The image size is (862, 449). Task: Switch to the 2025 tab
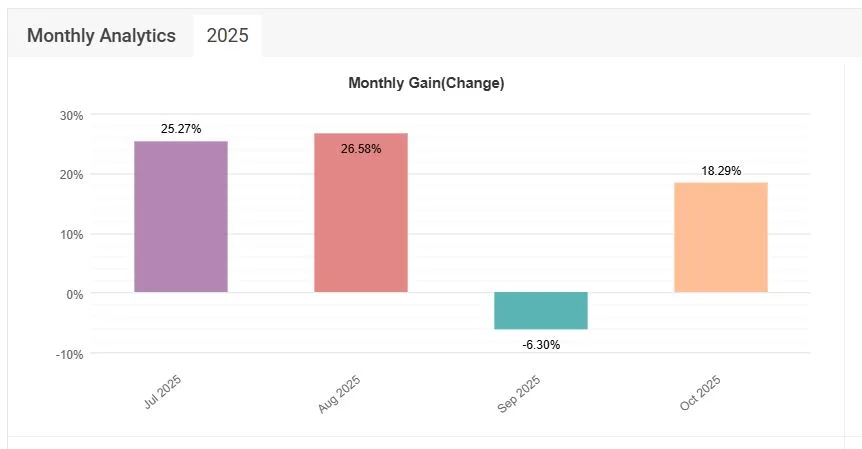coord(227,36)
